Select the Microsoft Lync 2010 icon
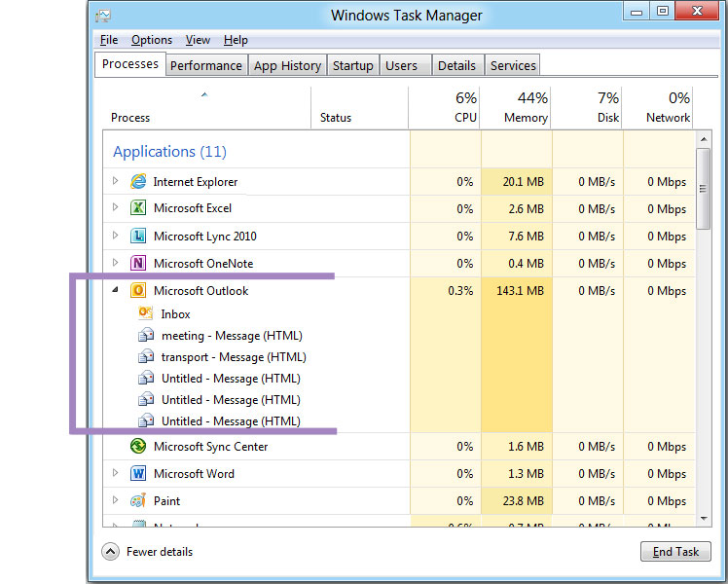The width and height of the screenshot is (728, 584). [x=138, y=236]
